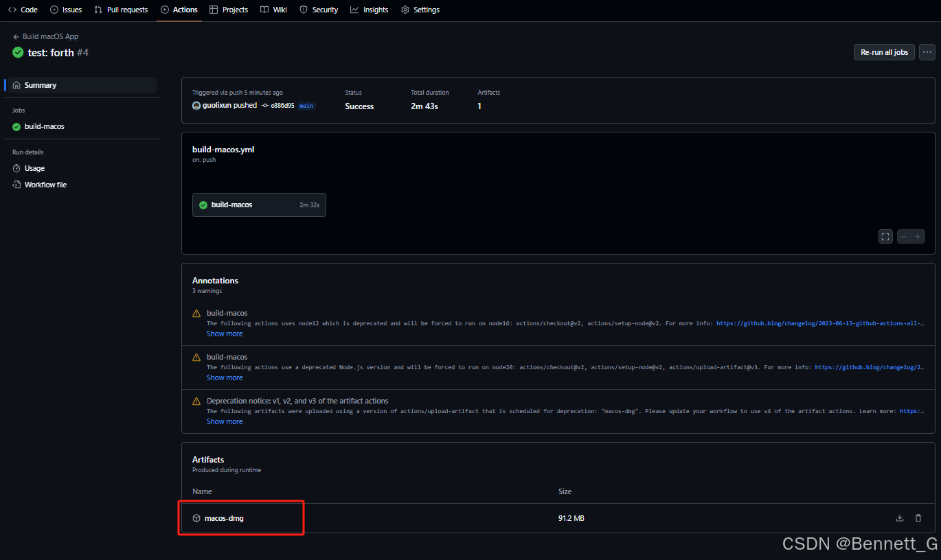Open the Code tab
Image resolution: width=941 pixels, height=560 pixels.
[22, 10]
